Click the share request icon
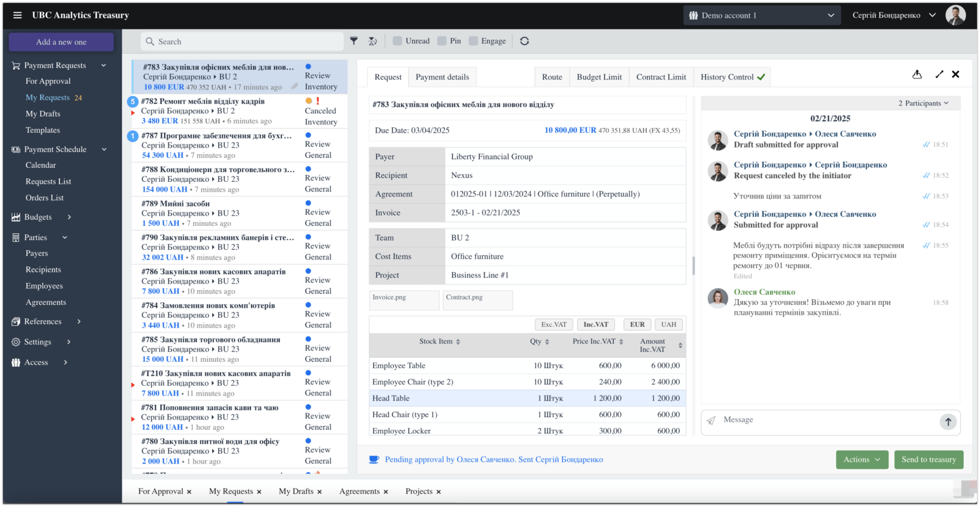Screen dimensions: 980x507 917,74
